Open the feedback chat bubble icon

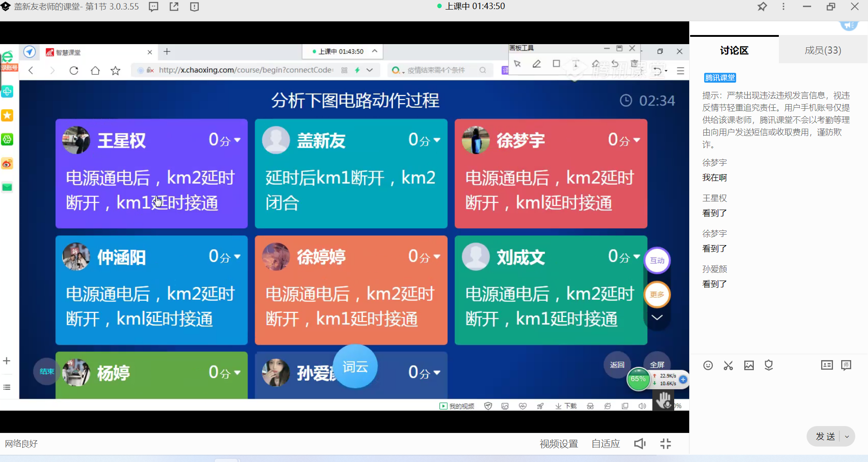(x=154, y=7)
